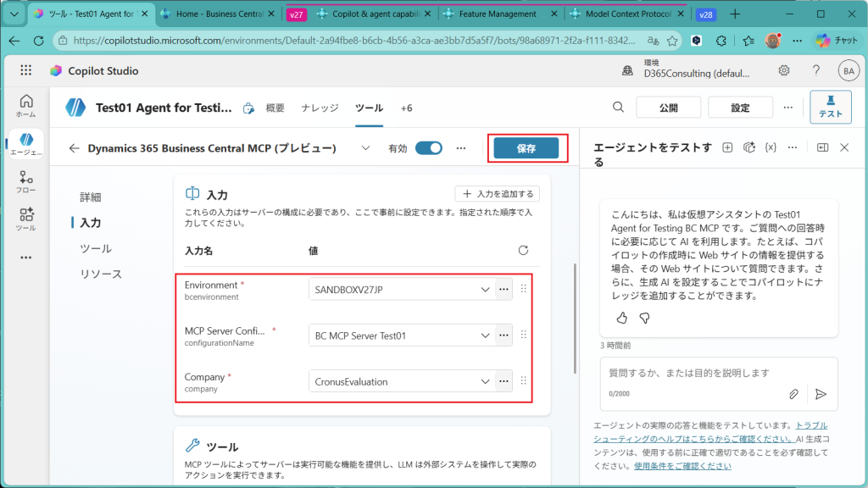The height and width of the screenshot is (488, 868).
Task: Switch to the 概要 tab
Action: pos(275,108)
